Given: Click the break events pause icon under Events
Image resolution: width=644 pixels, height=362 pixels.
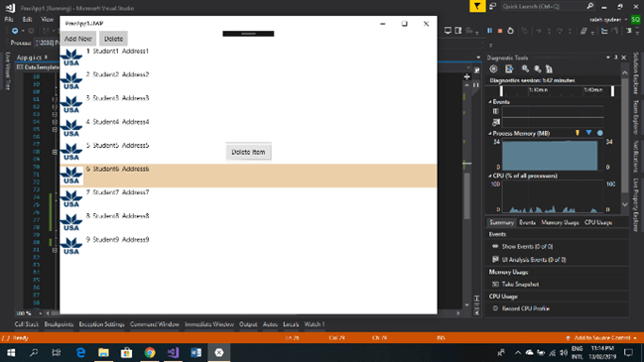Looking at the screenshot, I should point(496,111).
